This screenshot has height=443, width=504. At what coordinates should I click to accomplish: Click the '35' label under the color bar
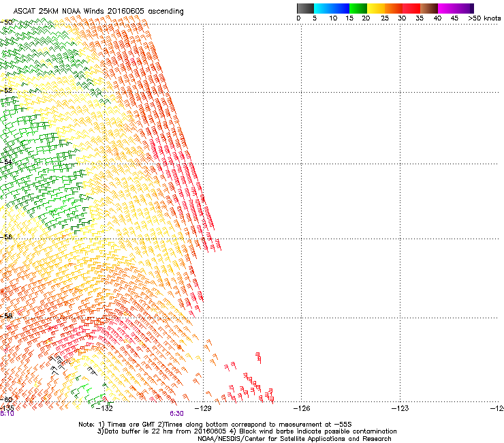coord(420,18)
